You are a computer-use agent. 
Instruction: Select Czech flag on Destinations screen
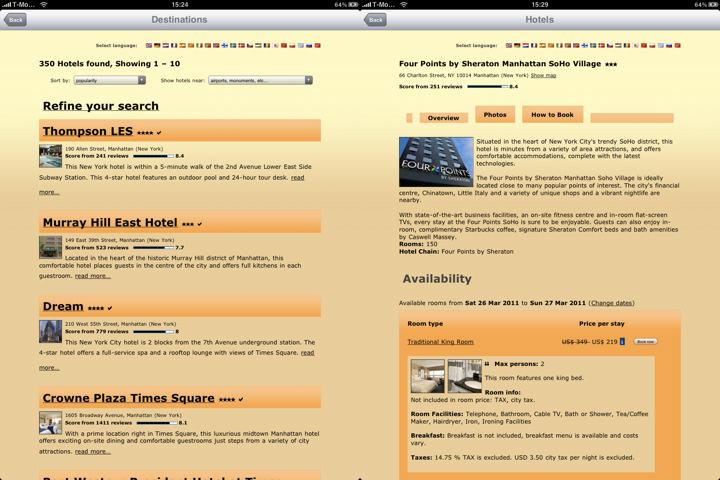(x=250, y=45)
